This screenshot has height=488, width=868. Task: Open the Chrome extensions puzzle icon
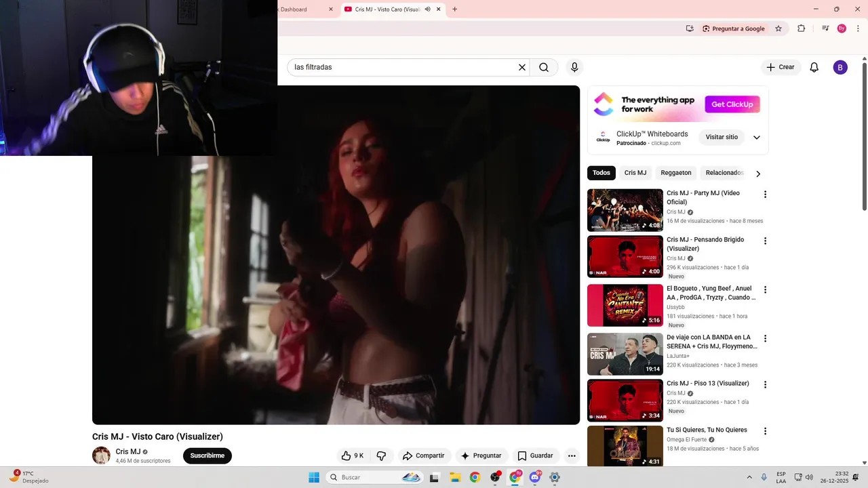pos(801,28)
